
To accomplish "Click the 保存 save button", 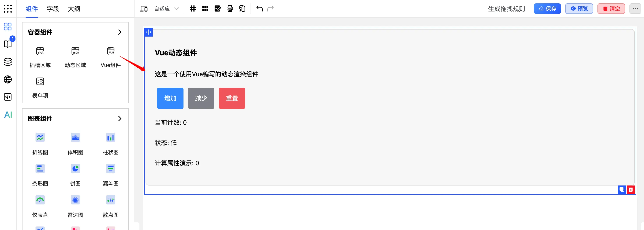I will [x=547, y=9].
